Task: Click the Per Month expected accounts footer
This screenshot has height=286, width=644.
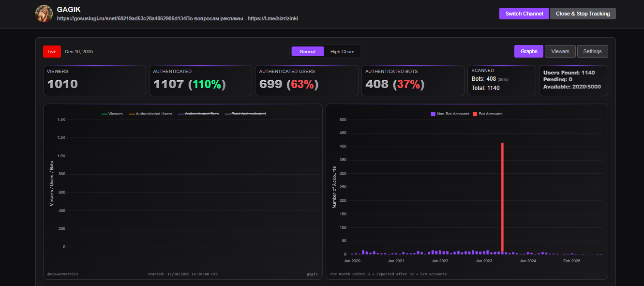Action: (x=388, y=274)
